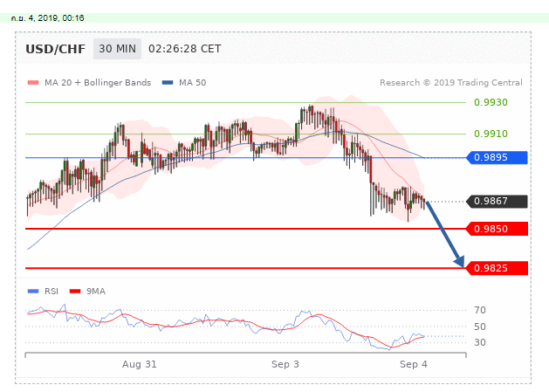Click the MA 50 legend label
The image size is (549, 392).
point(193,83)
